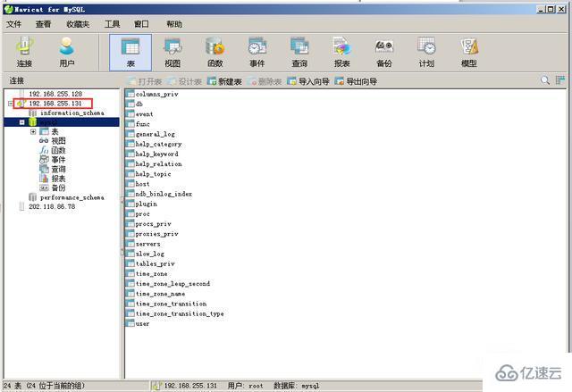This screenshot has height=392, width=572.
Task: Click the proc table icon
Action: (130, 213)
